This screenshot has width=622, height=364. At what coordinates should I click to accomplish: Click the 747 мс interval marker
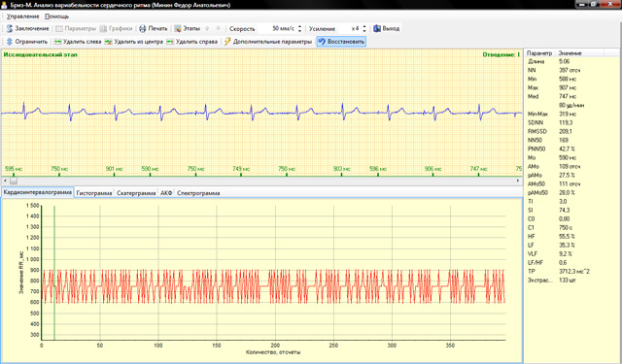pyautogui.click(x=479, y=169)
